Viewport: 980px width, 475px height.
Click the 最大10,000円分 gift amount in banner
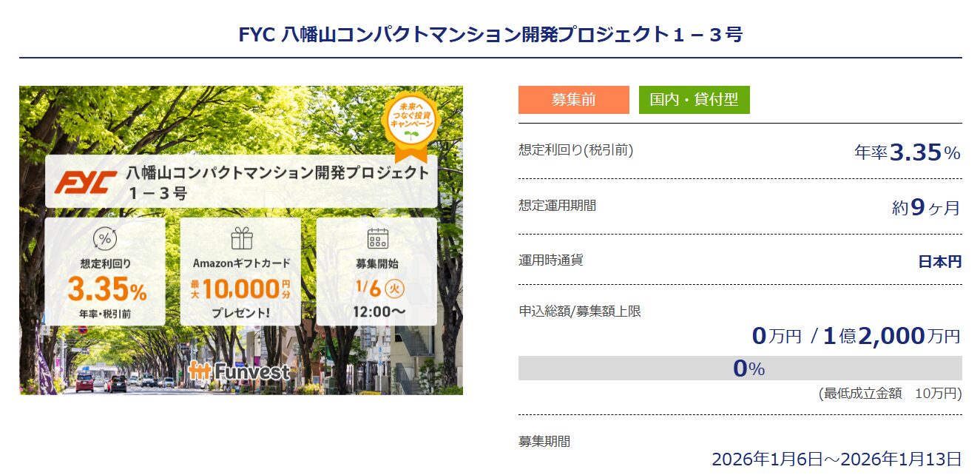tap(240, 288)
